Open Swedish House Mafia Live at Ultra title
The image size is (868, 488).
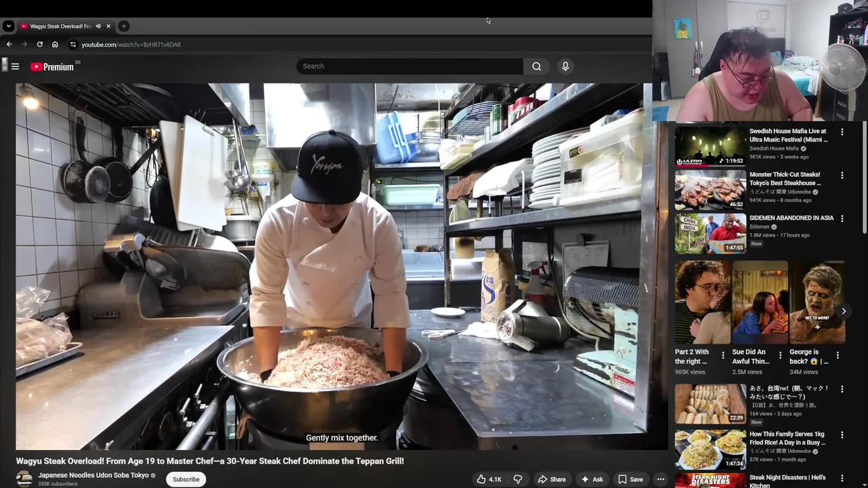789,136
